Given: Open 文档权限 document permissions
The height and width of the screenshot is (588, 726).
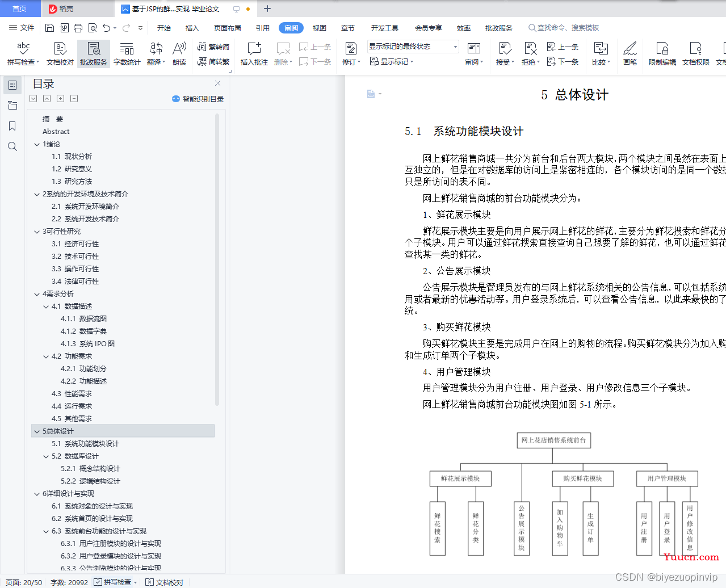Looking at the screenshot, I should 696,54.
